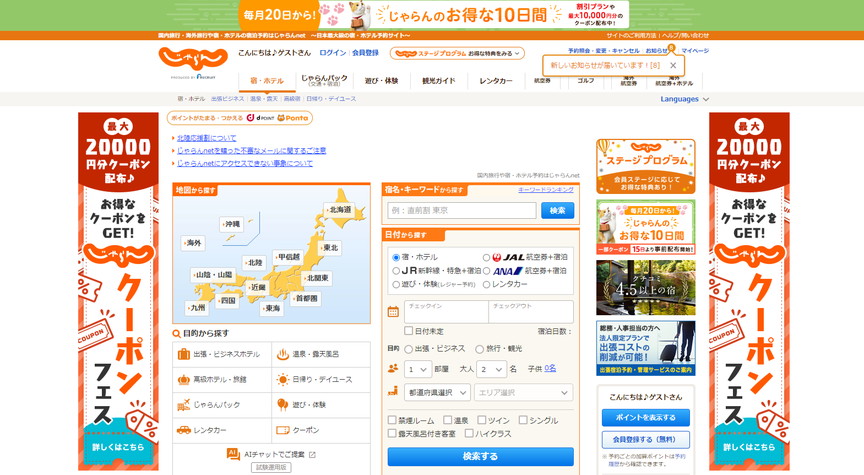The image size is (864, 475).
Task: Switch to the ゴルフ tab
Action: click(x=586, y=80)
